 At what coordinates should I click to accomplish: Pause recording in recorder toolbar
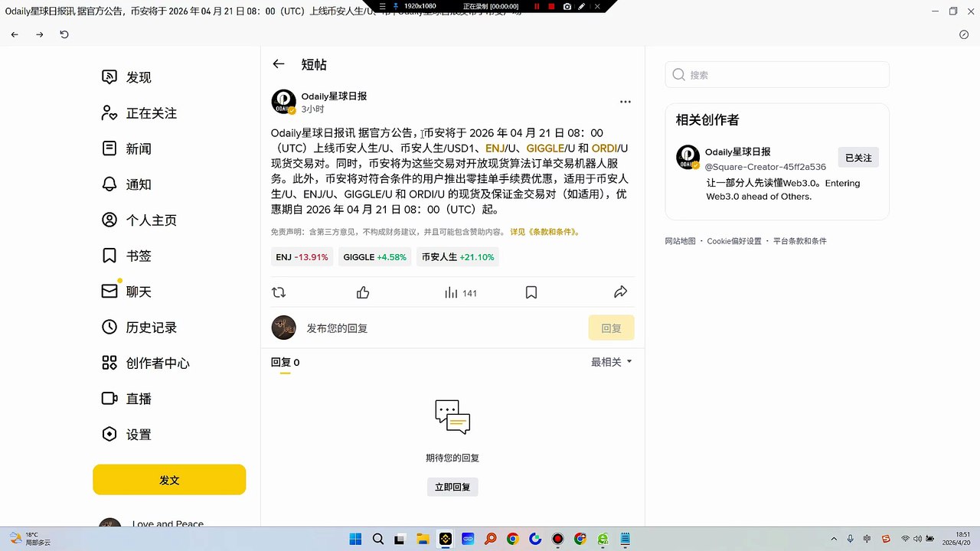pyautogui.click(x=537, y=6)
